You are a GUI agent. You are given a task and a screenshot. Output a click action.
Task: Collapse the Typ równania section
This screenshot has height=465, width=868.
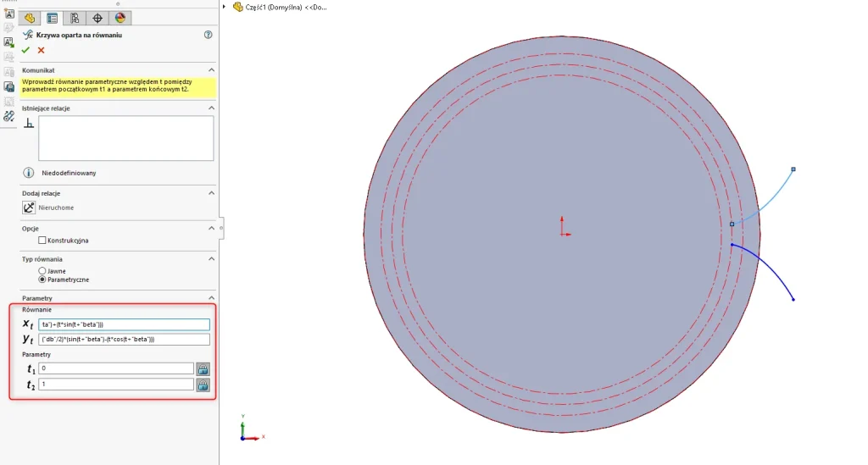211,258
